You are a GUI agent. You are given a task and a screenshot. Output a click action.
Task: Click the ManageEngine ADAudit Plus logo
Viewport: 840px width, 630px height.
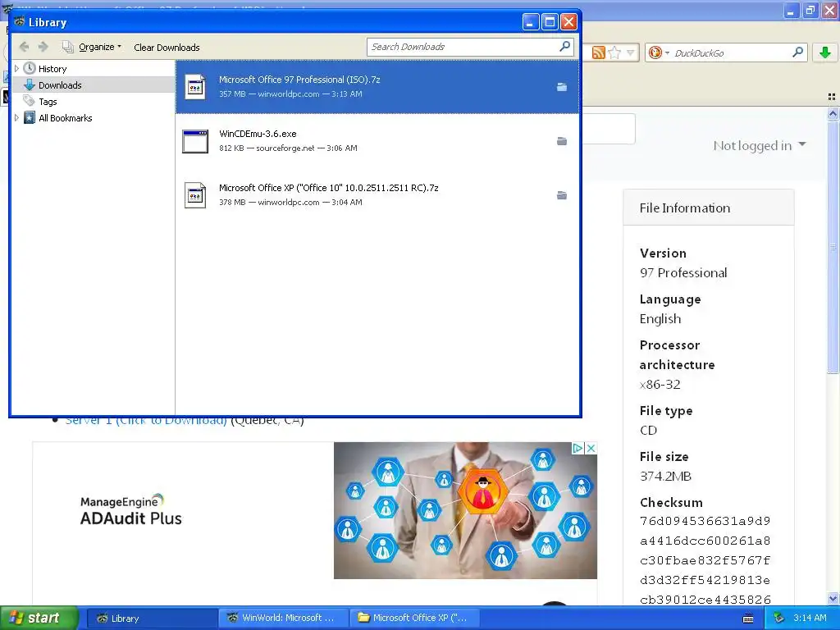[130, 510]
